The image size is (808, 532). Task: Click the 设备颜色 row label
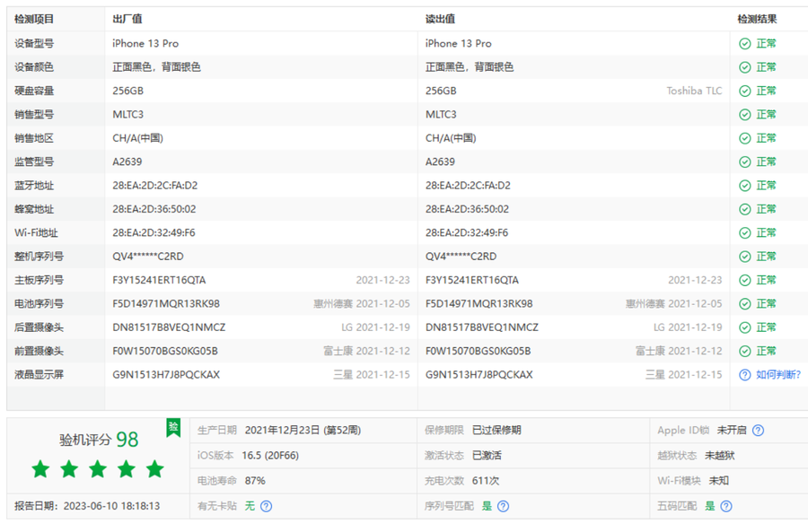coord(34,67)
